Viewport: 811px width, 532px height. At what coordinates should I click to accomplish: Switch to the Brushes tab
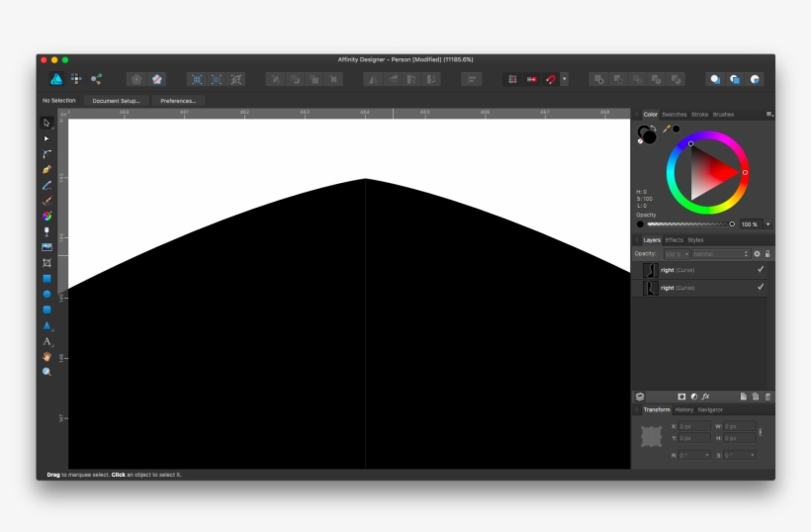723,115
